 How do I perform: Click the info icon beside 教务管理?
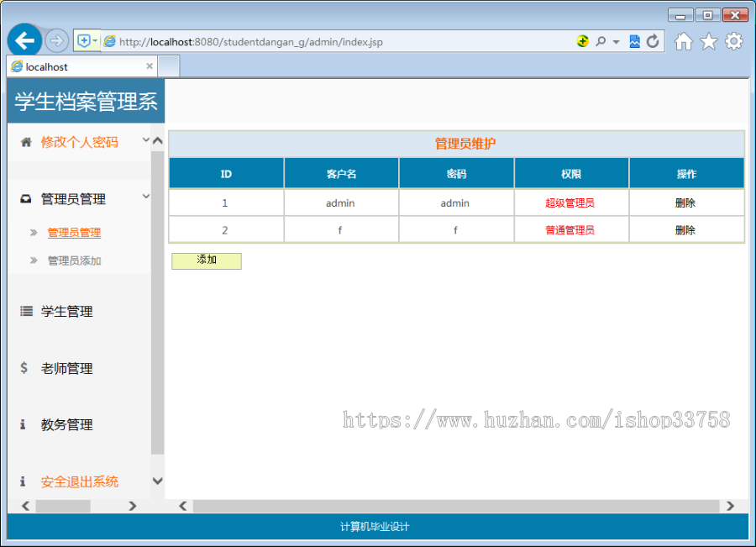(23, 424)
